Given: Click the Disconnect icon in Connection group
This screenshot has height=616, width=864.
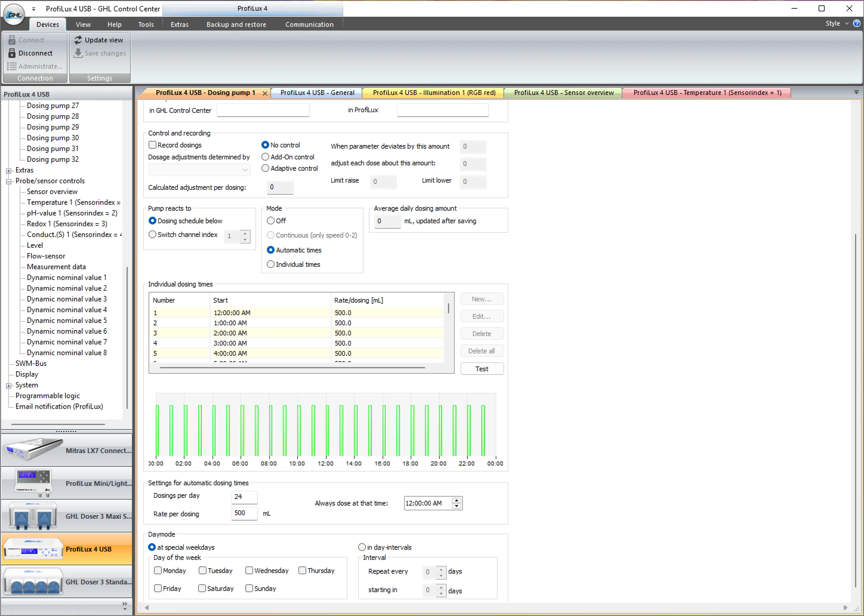Looking at the screenshot, I should (12, 53).
